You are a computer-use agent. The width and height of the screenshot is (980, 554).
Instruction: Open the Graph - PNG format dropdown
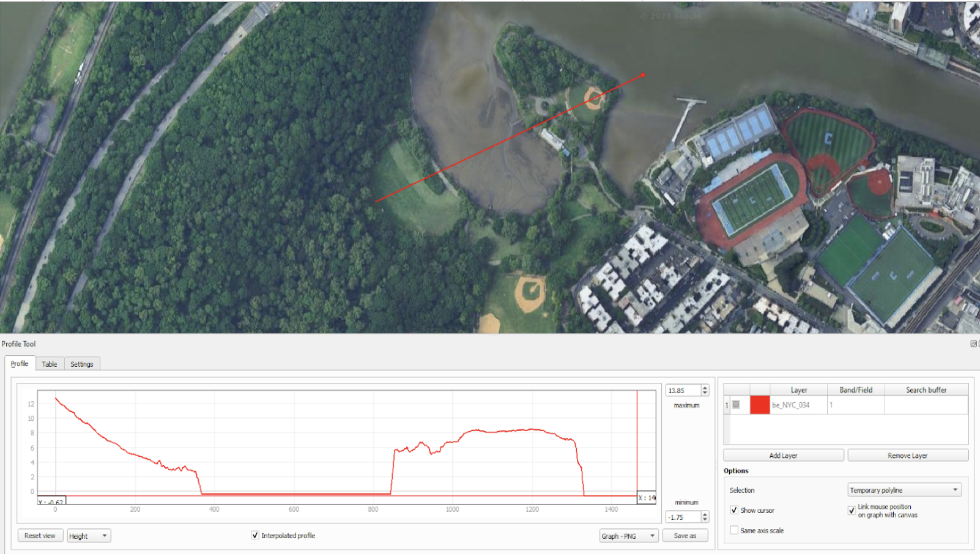click(629, 536)
